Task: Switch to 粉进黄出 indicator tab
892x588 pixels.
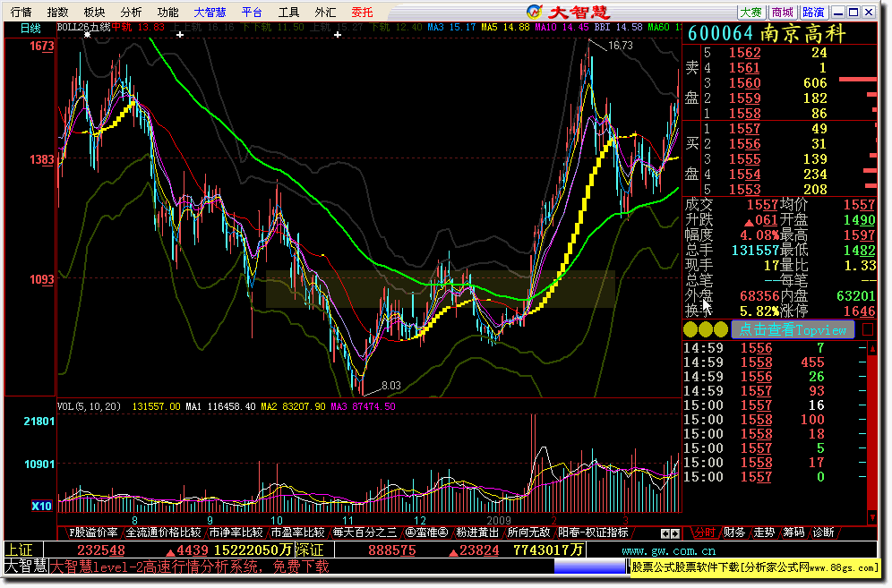Action: pyautogui.click(x=478, y=533)
